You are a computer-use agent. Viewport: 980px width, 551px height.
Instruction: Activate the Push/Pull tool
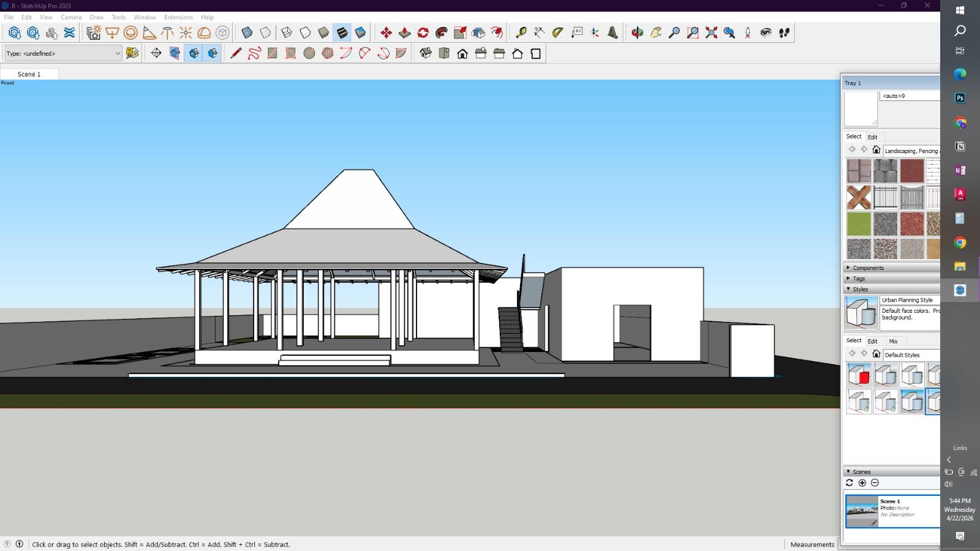(x=404, y=33)
